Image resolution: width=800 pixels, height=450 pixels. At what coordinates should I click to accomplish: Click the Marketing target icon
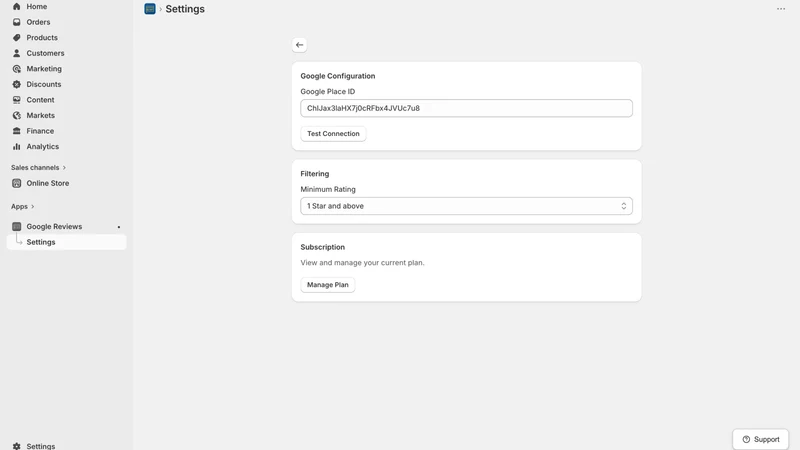(16, 69)
